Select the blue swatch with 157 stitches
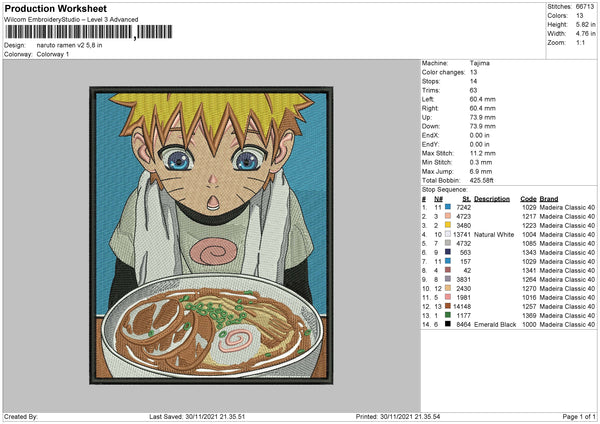 [448, 261]
